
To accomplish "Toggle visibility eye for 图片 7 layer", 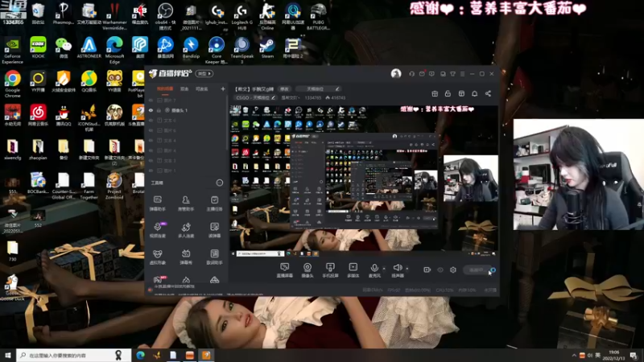I will [151, 100].
